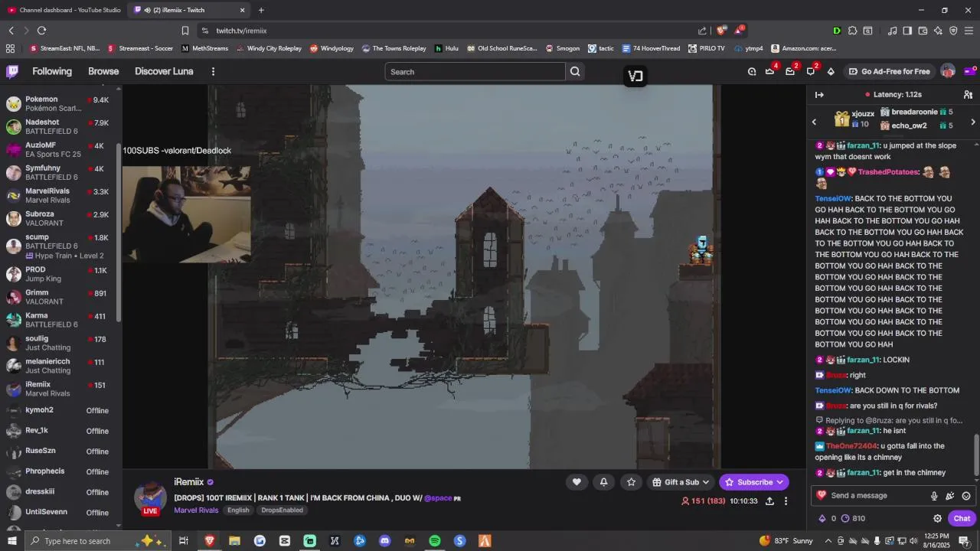The image size is (980, 551).
Task: Share the stream via share icon
Action: click(x=769, y=501)
